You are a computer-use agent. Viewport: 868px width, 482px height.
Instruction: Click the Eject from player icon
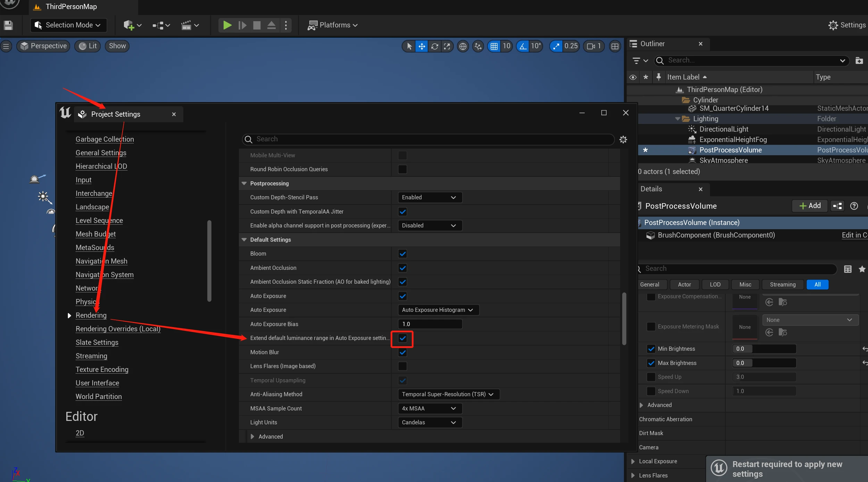pos(272,25)
